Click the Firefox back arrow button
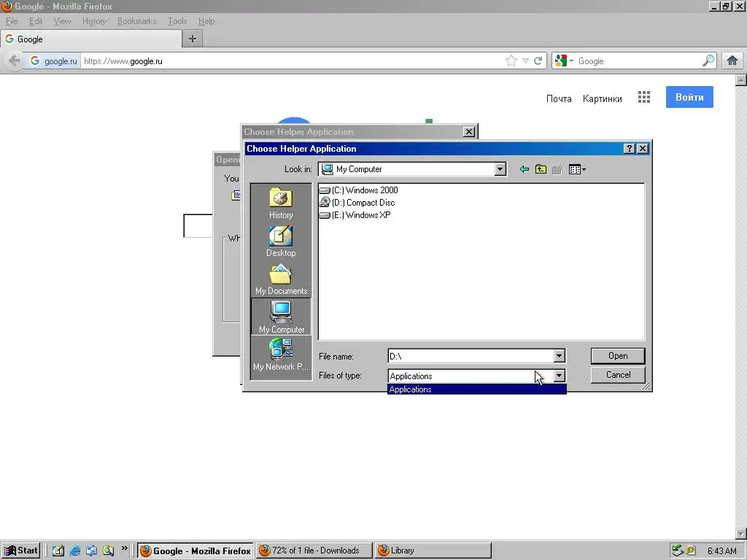This screenshot has width=747, height=560. tap(15, 61)
